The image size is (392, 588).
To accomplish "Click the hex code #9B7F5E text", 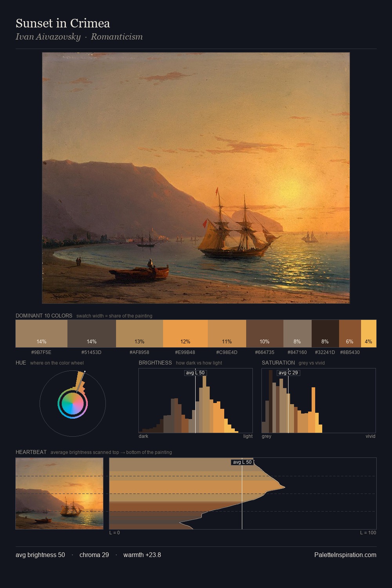I will [41, 352].
